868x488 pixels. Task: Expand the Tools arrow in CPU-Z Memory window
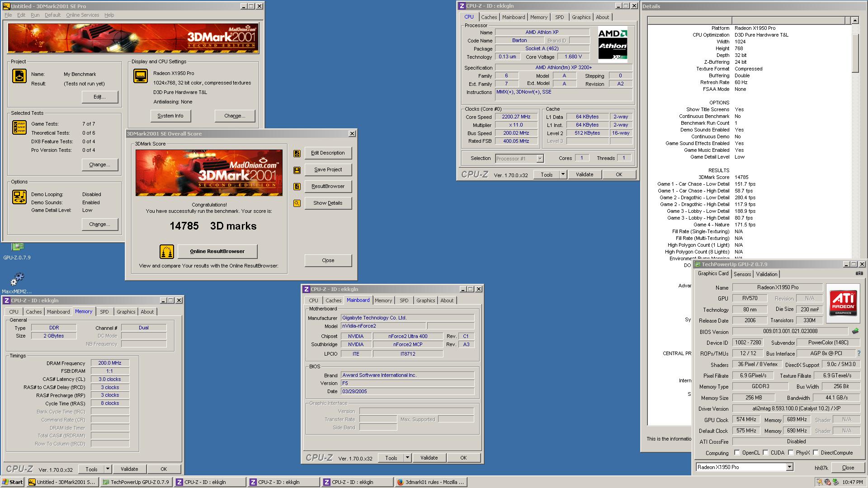(x=108, y=469)
